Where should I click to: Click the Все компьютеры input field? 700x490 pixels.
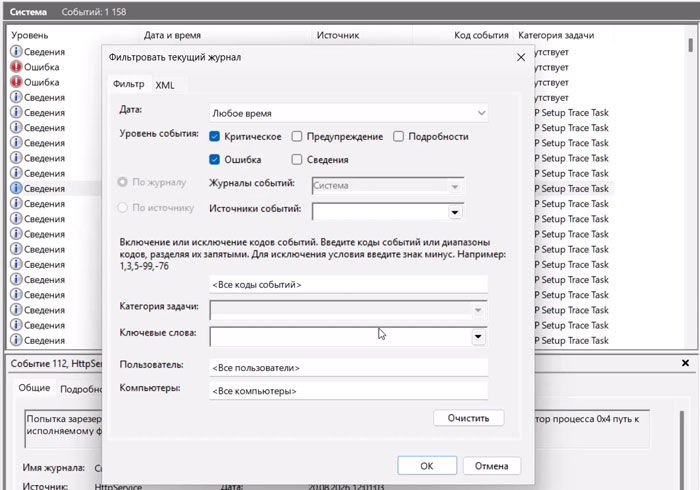348,391
